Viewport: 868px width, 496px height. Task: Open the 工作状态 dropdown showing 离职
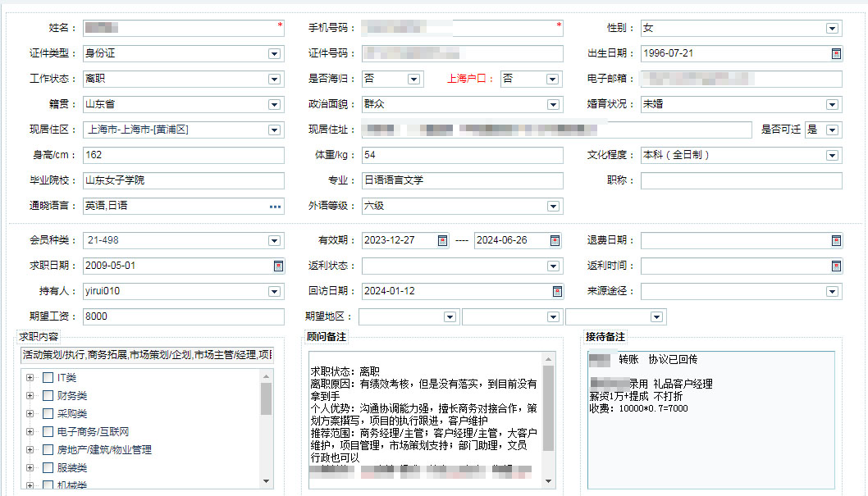[x=274, y=79]
